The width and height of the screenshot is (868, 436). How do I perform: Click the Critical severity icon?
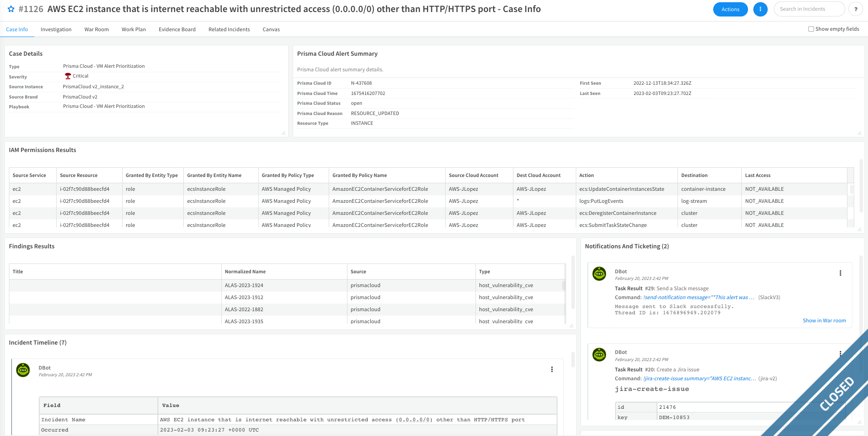(x=68, y=76)
